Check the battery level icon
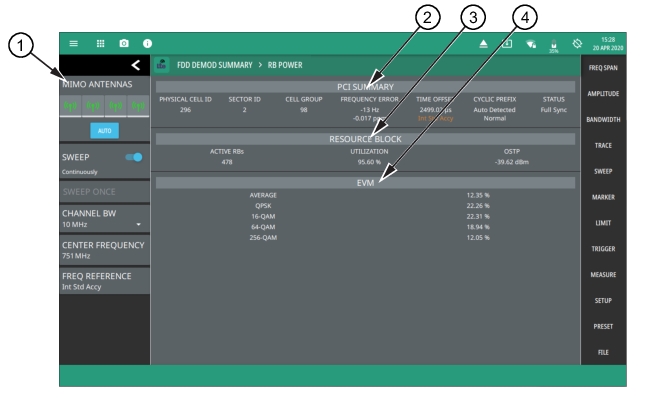The width and height of the screenshot is (651, 398). click(554, 45)
